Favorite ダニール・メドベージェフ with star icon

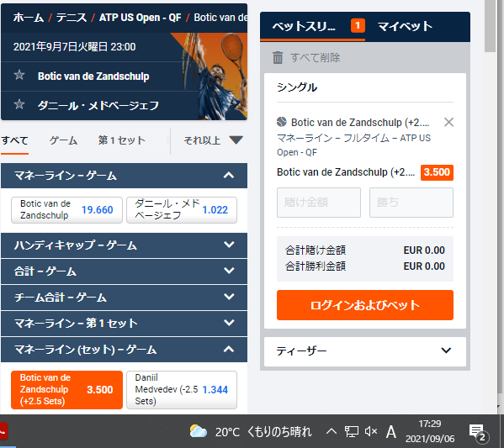click(x=19, y=104)
